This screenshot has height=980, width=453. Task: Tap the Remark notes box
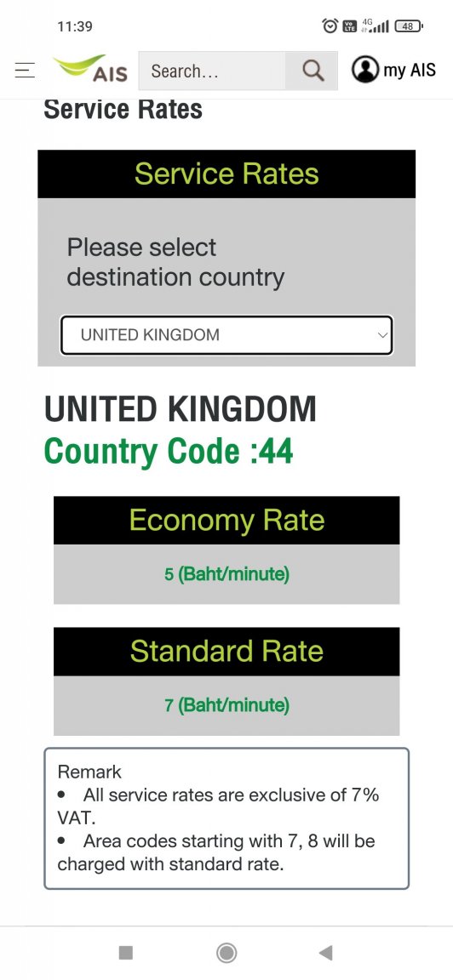click(226, 818)
